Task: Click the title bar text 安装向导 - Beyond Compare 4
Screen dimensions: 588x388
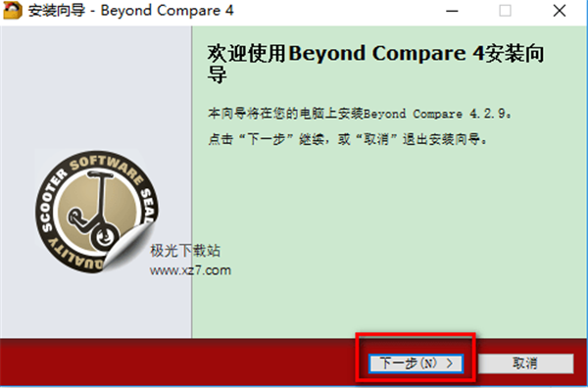Action: 131,11
